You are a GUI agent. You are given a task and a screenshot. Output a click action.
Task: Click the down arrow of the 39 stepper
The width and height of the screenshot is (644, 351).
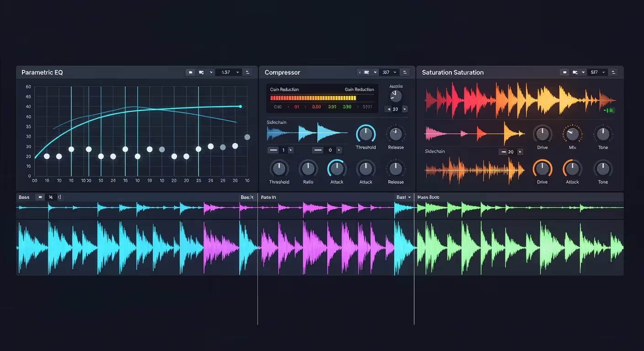pos(404,109)
